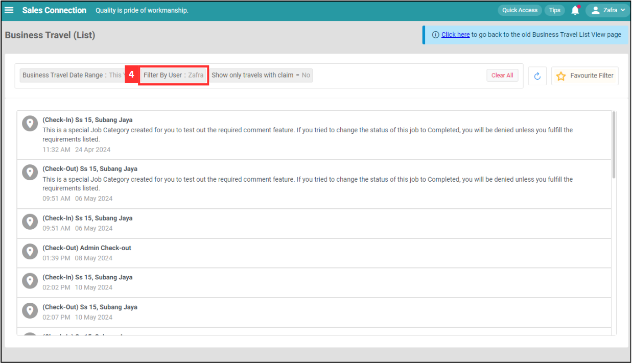The width and height of the screenshot is (632, 364).
Task: Click 'Quality is pride of workmanship.' tagline
Action: [x=142, y=10]
